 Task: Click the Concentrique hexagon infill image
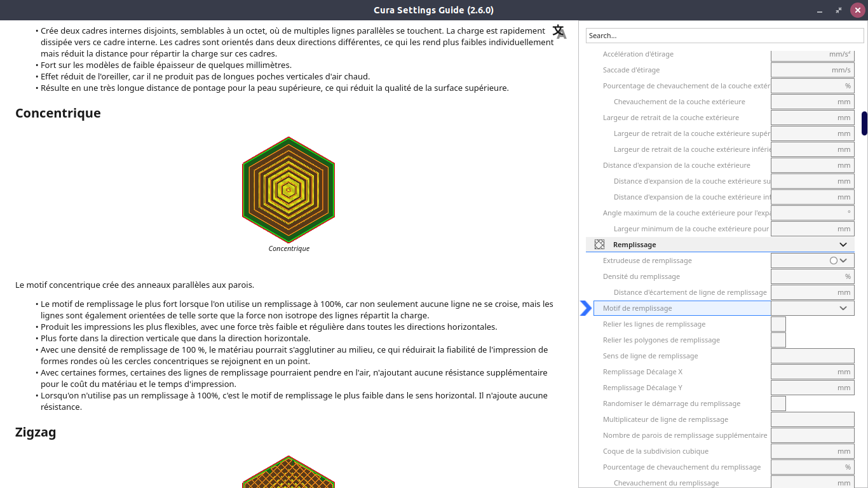click(288, 190)
